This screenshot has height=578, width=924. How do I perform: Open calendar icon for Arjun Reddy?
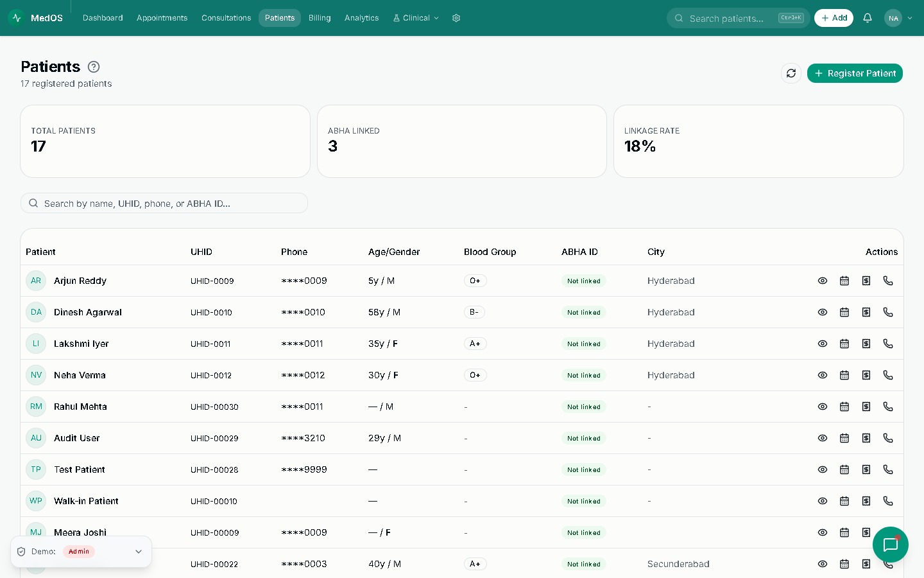(844, 281)
